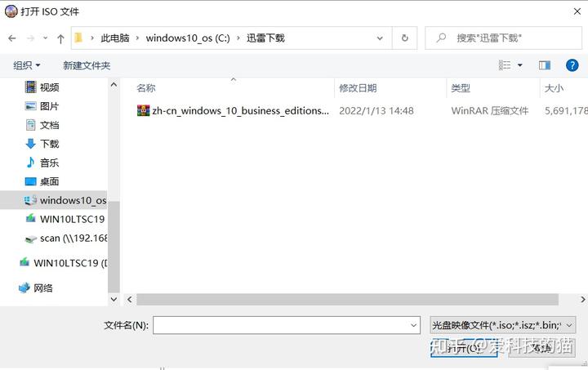Click the date 2022/1/13 14:48

click(376, 110)
